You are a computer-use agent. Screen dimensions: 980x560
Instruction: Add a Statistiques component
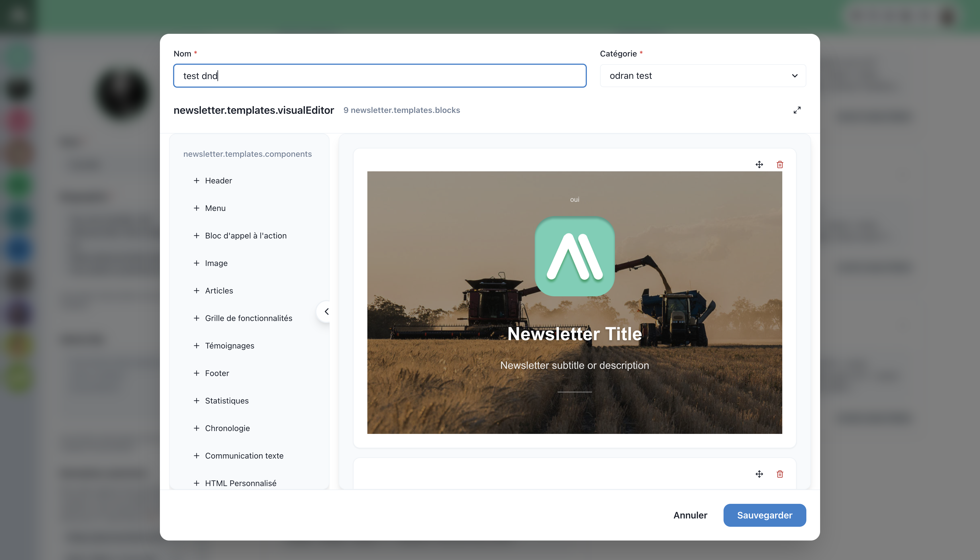point(226,401)
